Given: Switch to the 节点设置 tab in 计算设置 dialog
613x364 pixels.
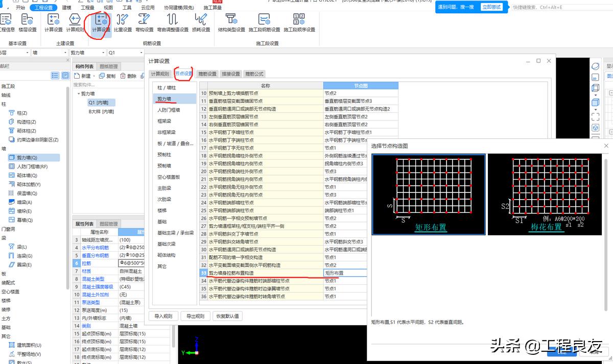Looking at the screenshot, I should click(183, 73).
